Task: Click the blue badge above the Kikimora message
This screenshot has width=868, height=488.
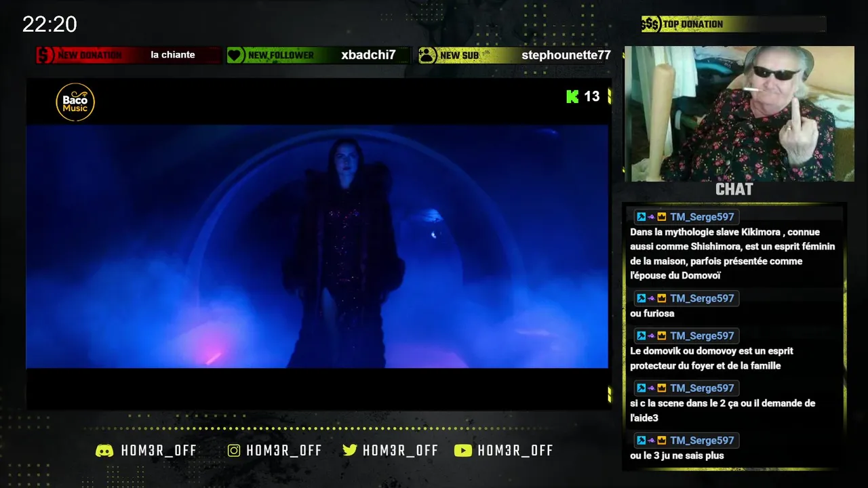Action: [x=641, y=217]
